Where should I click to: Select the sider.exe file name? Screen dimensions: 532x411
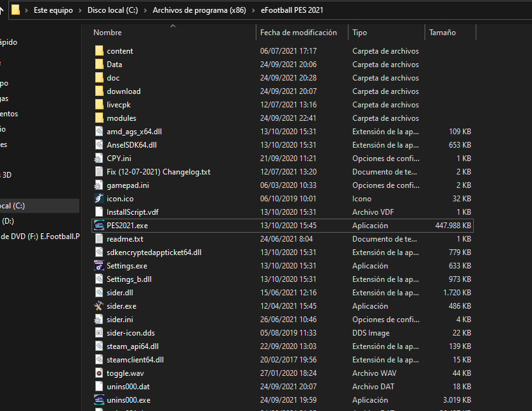(x=121, y=306)
